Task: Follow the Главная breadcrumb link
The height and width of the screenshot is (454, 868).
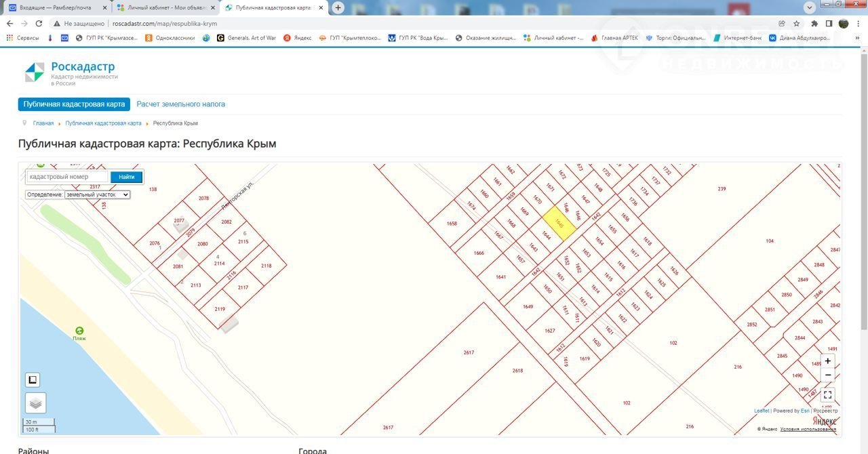Action: (43, 123)
